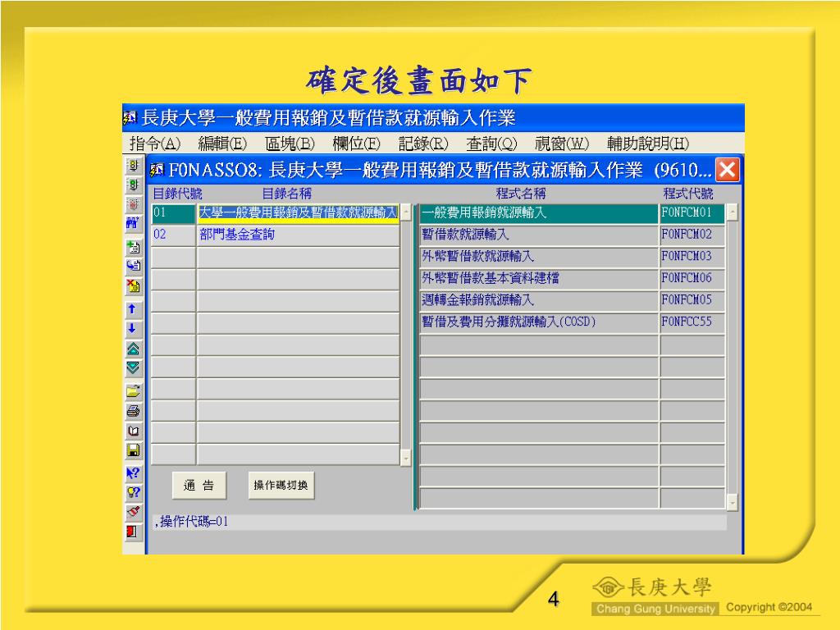Open the 區塊(B) menu
The width and height of the screenshot is (840, 630).
point(290,144)
